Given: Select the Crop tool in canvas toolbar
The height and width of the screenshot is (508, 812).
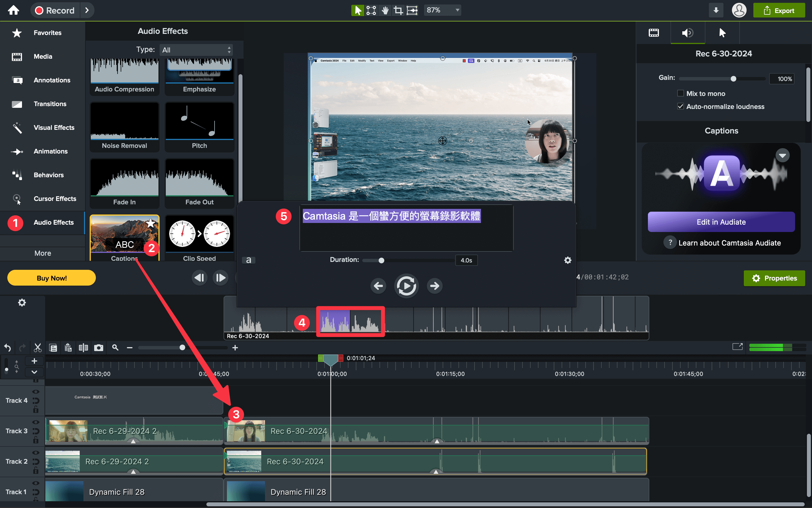Looking at the screenshot, I should click(x=398, y=10).
